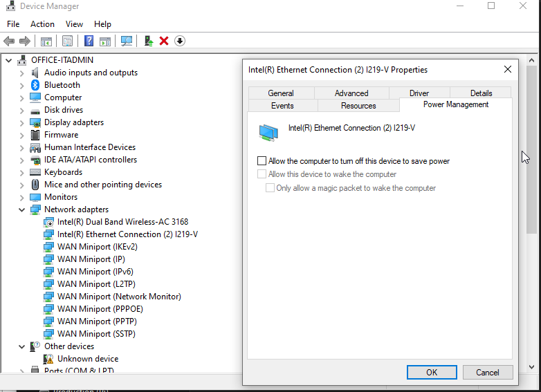Click the blue Help toolbar icon

click(x=89, y=41)
